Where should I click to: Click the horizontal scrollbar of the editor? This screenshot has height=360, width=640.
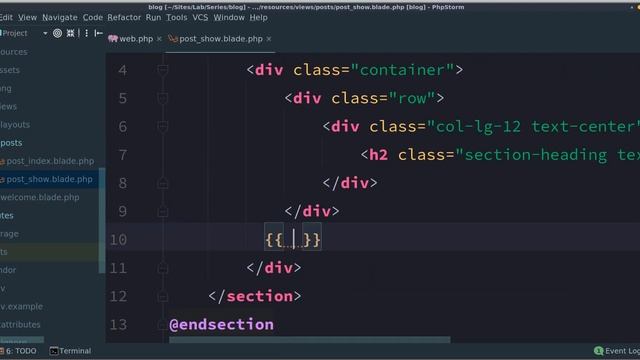[310, 340]
